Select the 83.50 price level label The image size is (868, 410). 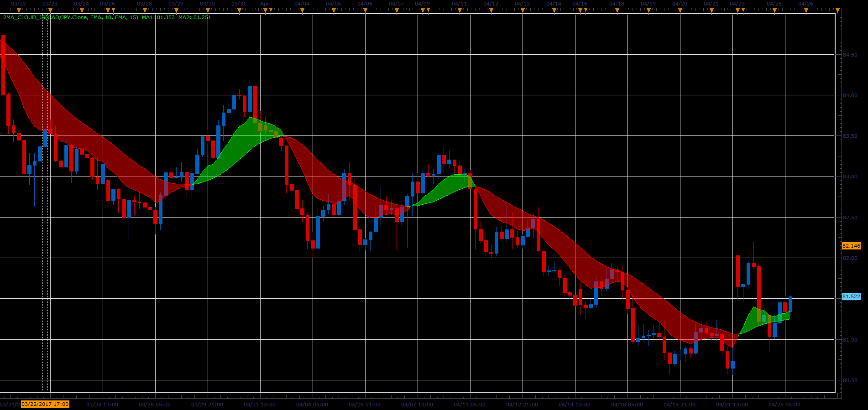[850, 136]
